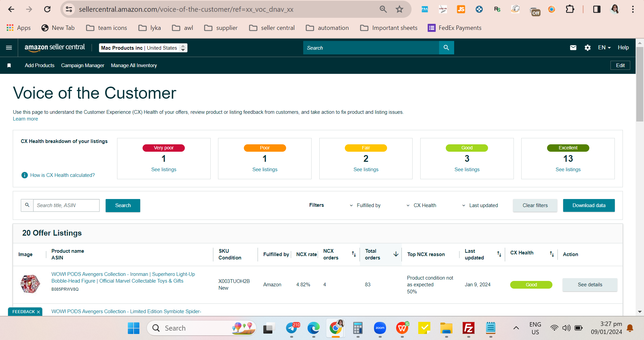Image resolution: width=644 pixels, height=340 pixels.
Task: Open the Settings gear icon
Action: pyautogui.click(x=588, y=48)
